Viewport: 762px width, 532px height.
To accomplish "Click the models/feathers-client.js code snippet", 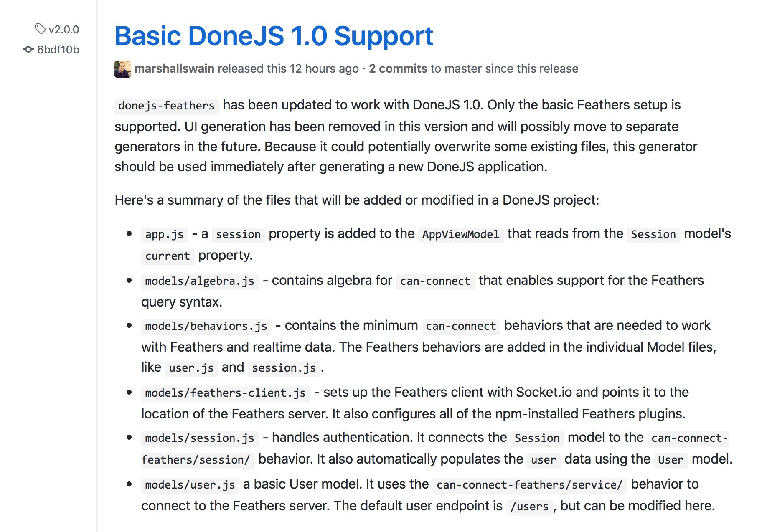I will click(225, 393).
